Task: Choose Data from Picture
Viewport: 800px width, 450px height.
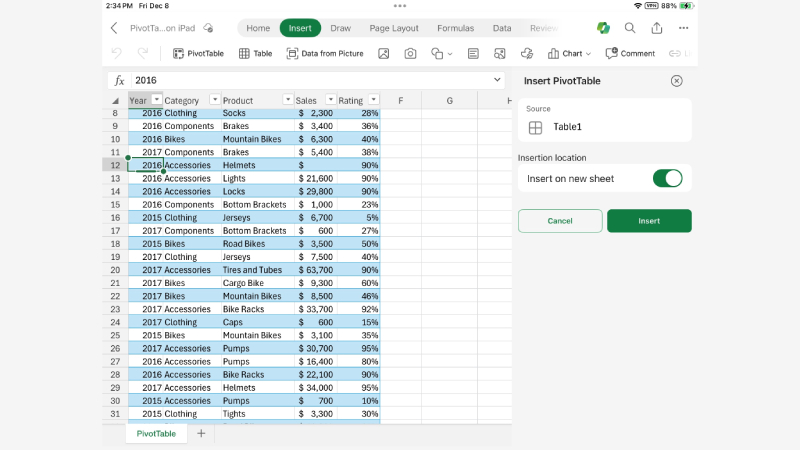Action: click(x=325, y=54)
